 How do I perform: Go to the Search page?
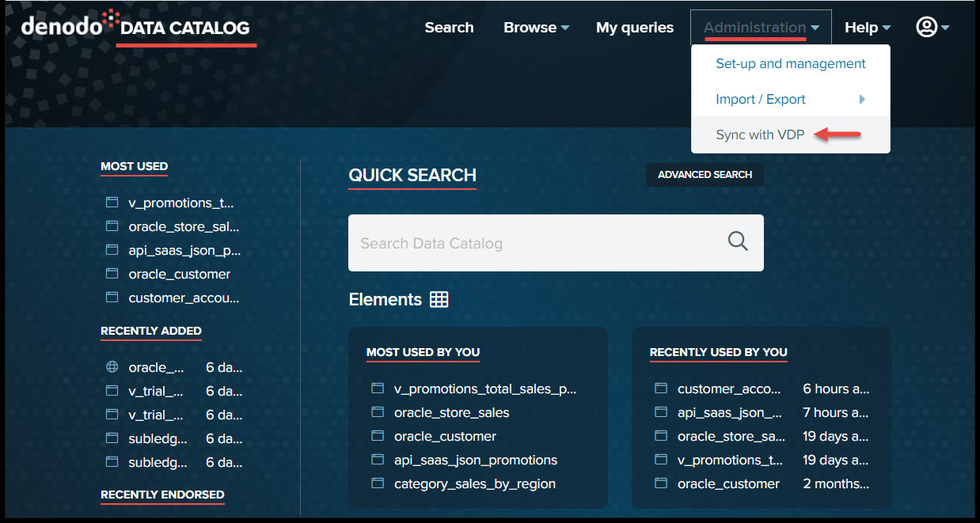(449, 27)
